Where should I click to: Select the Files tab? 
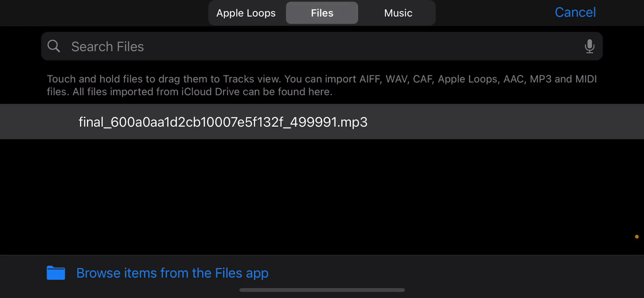[322, 13]
